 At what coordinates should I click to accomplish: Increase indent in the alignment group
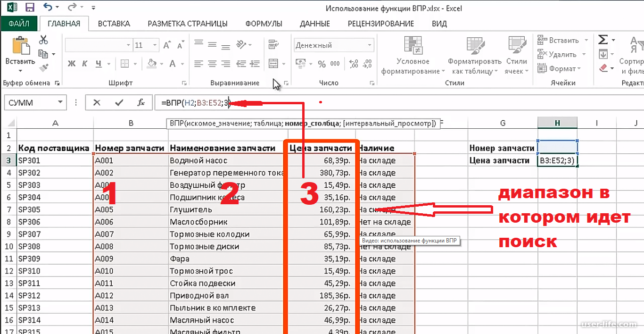(x=254, y=64)
